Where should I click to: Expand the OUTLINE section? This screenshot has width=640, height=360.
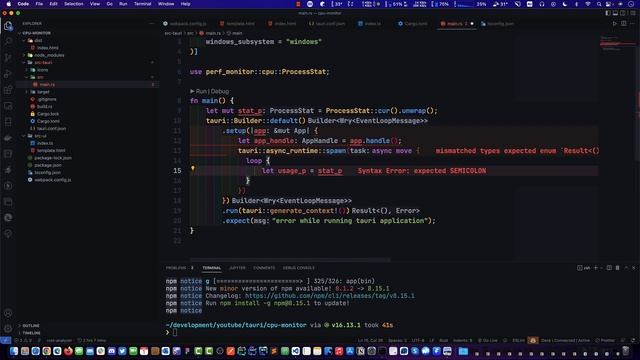tap(30, 325)
